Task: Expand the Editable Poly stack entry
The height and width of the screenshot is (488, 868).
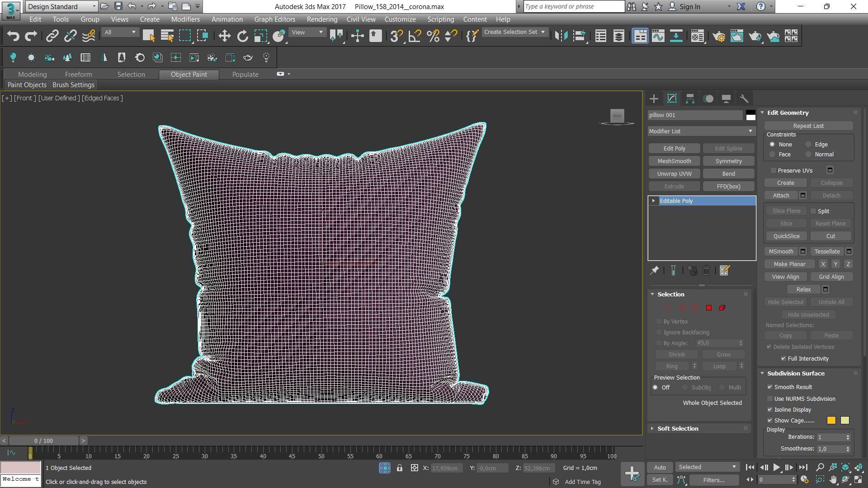Action: pos(654,201)
